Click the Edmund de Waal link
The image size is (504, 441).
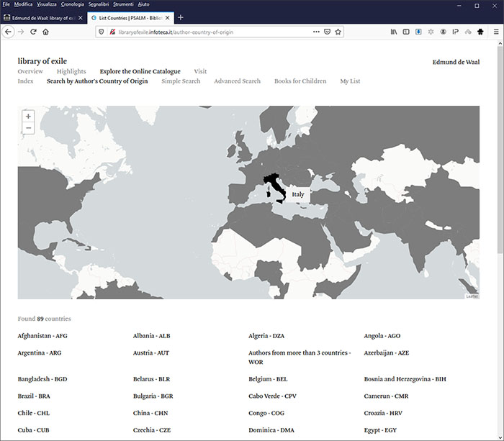click(456, 62)
